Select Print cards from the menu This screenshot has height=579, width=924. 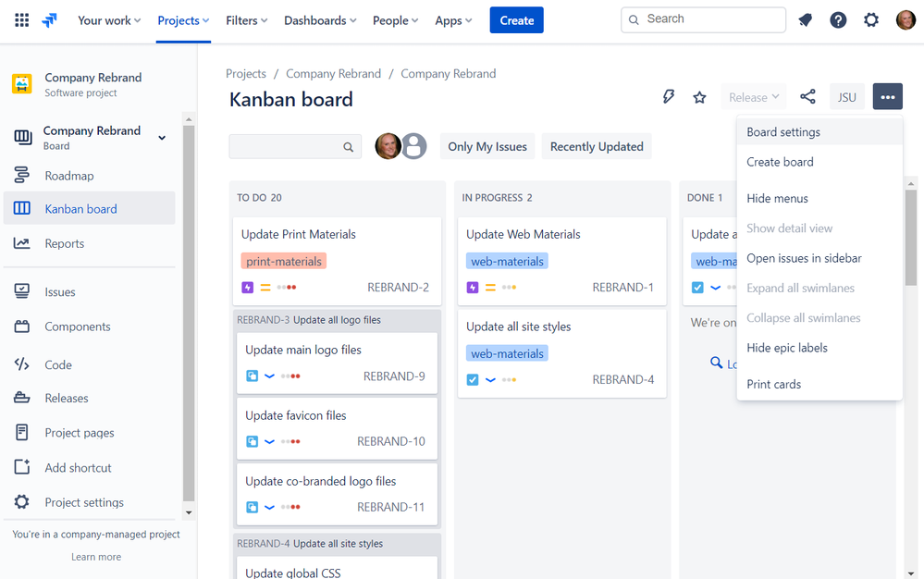tap(819, 384)
